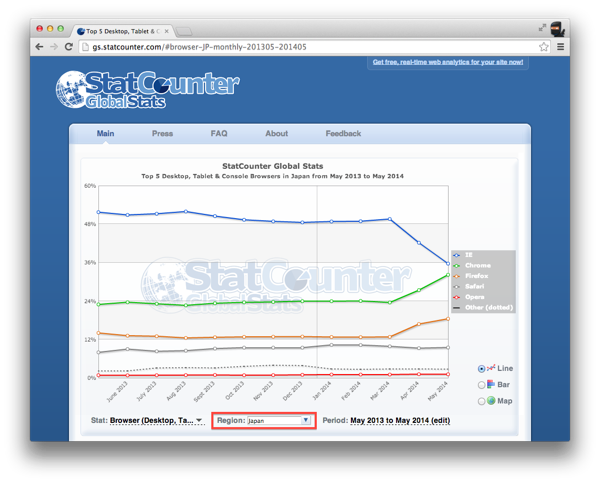600x483 pixels.
Task: Click the chart title StatCounter Global Stats
Action: [x=272, y=166]
